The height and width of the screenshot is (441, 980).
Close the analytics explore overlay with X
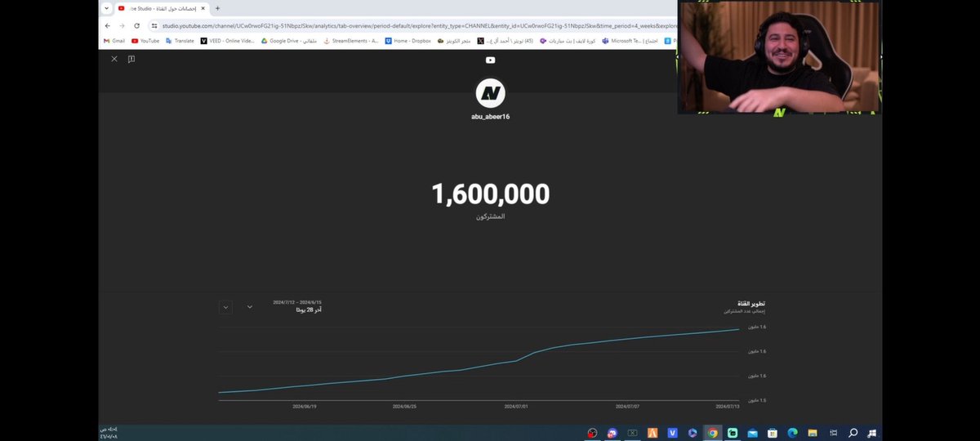[114, 59]
